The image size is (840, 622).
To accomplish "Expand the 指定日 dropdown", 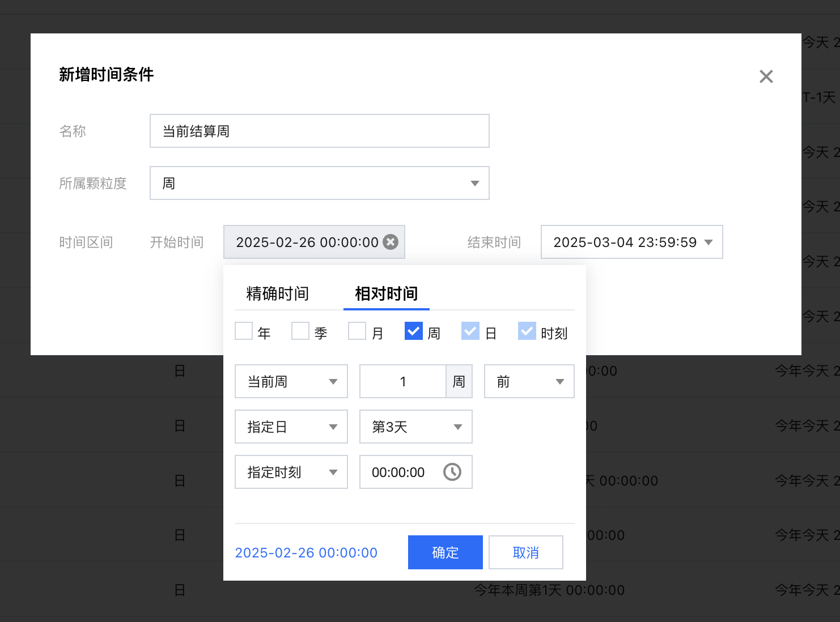I will [291, 427].
